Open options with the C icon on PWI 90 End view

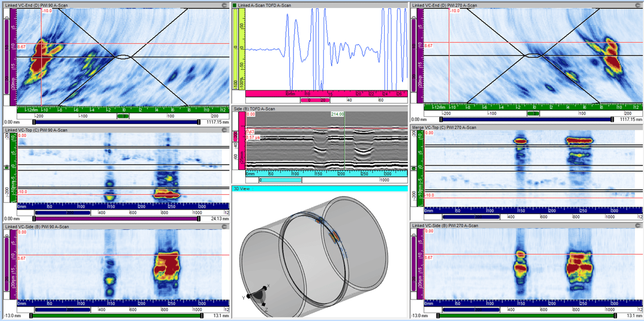tap(225, 4)
